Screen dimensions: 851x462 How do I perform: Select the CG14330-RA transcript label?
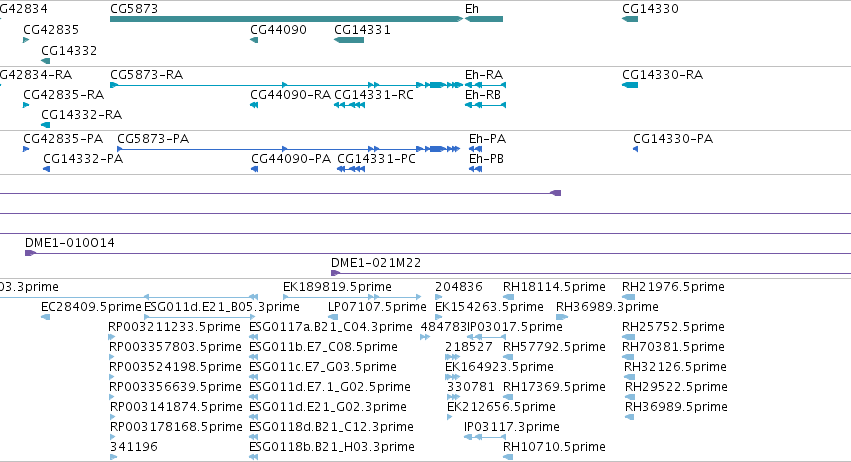point(663,75)
